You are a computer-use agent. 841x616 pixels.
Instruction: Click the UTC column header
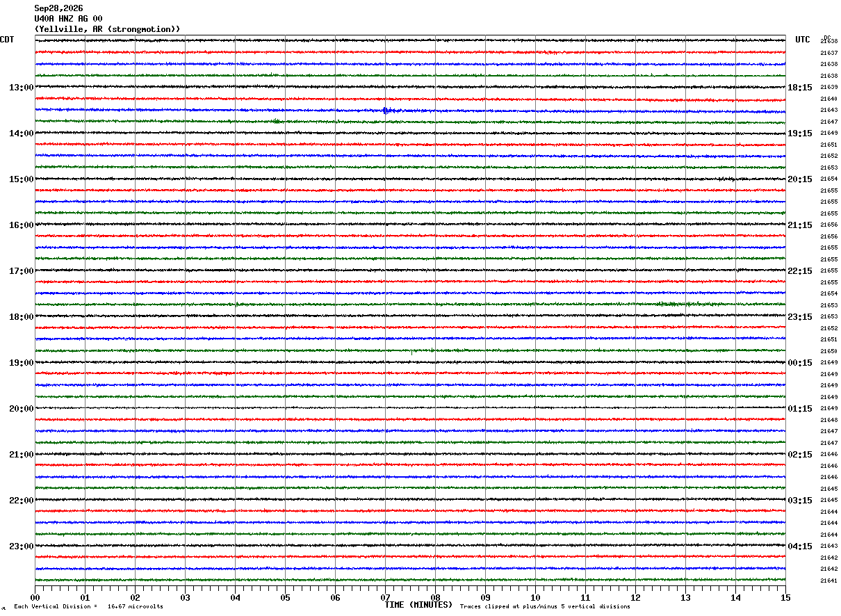click(x=803, y=40)
